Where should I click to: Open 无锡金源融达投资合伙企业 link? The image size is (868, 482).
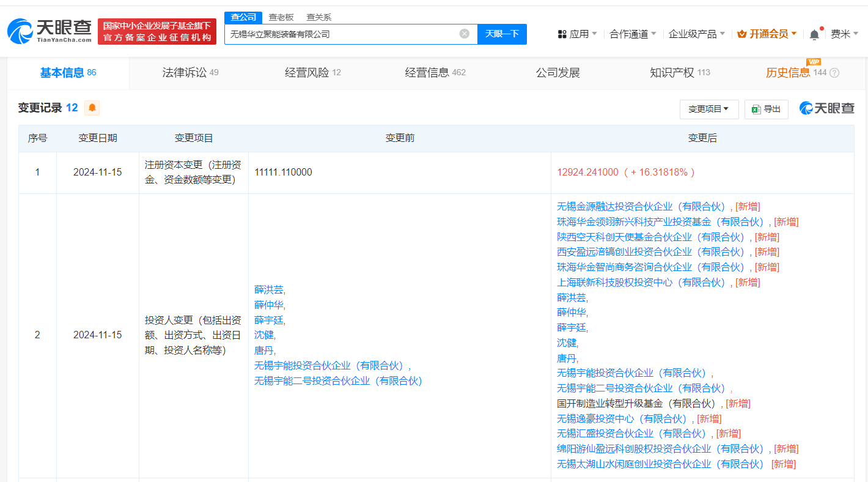(641, 207)
